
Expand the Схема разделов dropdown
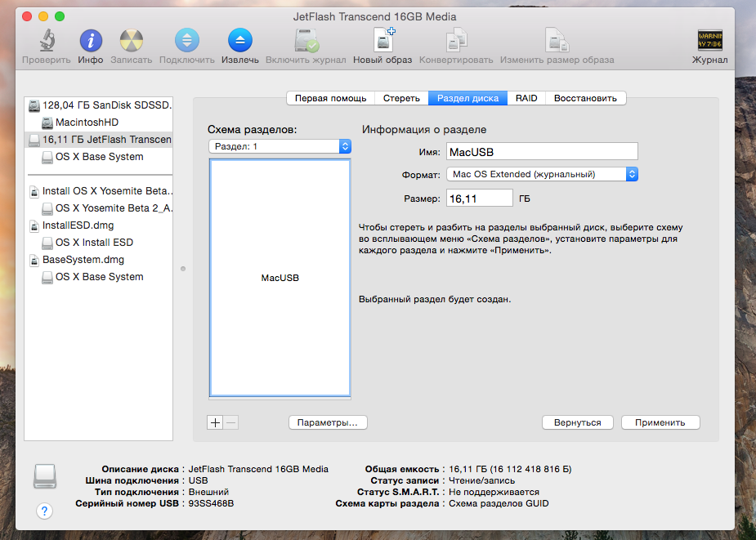(280, 146)
